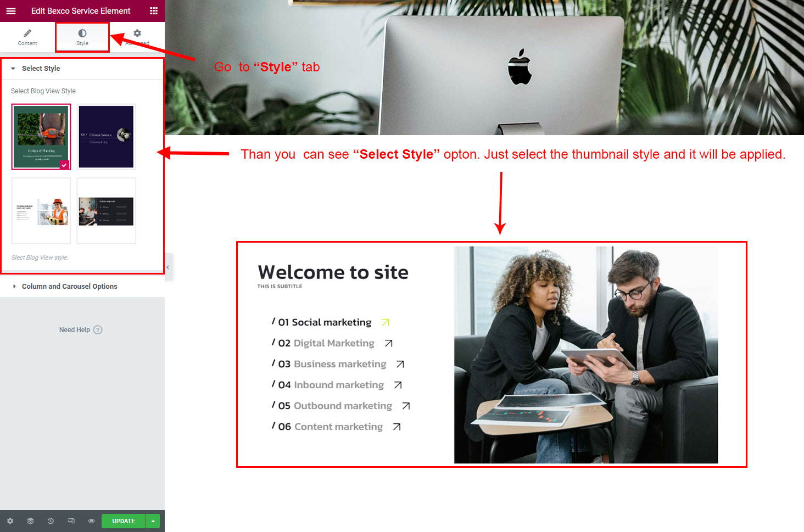
Task: Click the Need Help question icon
Action: click(x=98, y=330)
